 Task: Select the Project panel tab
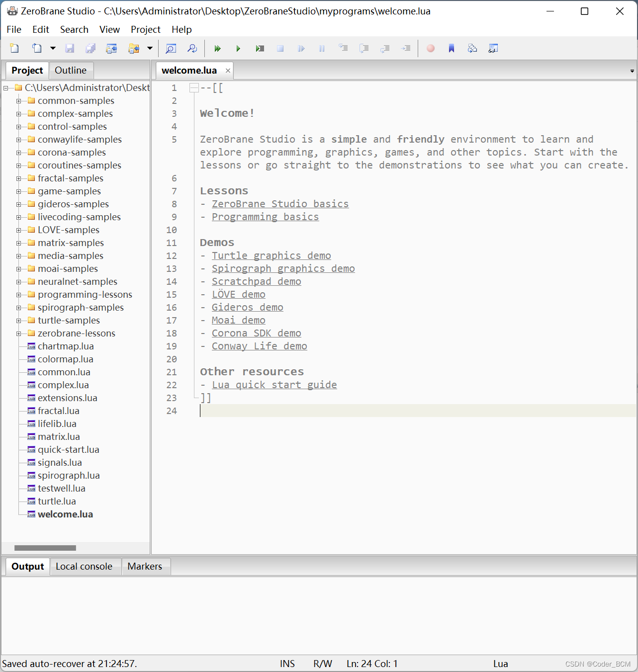point(27,71)
